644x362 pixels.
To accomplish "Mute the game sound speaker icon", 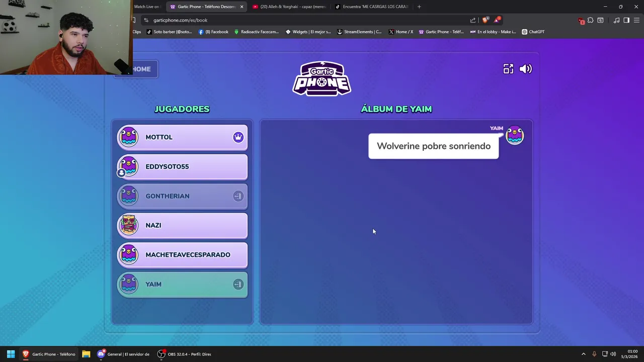I will click(525, 69).
